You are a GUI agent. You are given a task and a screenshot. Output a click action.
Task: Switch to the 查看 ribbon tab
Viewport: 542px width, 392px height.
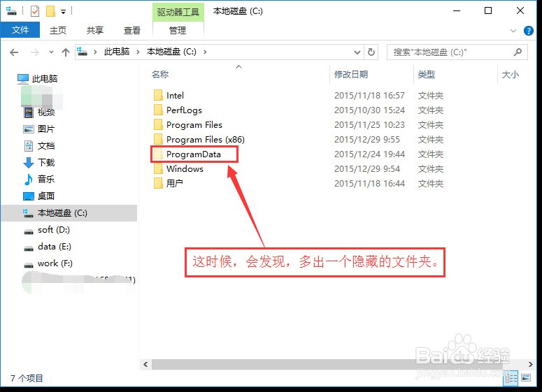pyautogui.click(x=132, y=30)
